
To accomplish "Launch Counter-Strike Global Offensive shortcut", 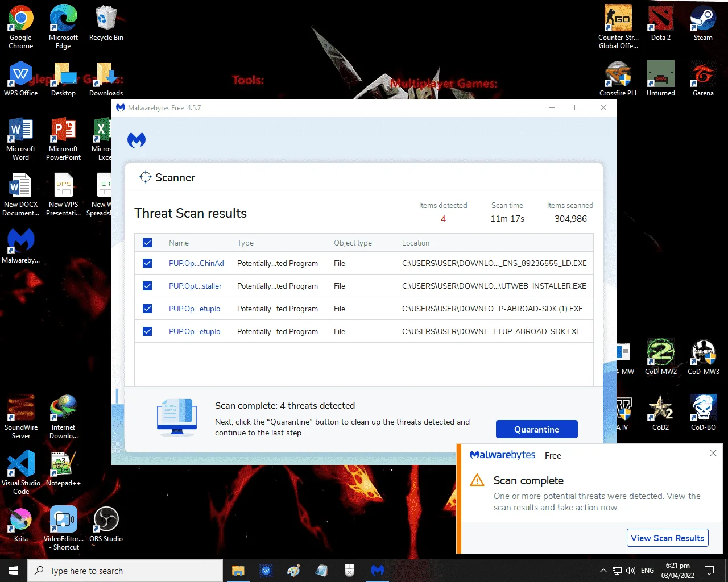I will click(618, 27).
